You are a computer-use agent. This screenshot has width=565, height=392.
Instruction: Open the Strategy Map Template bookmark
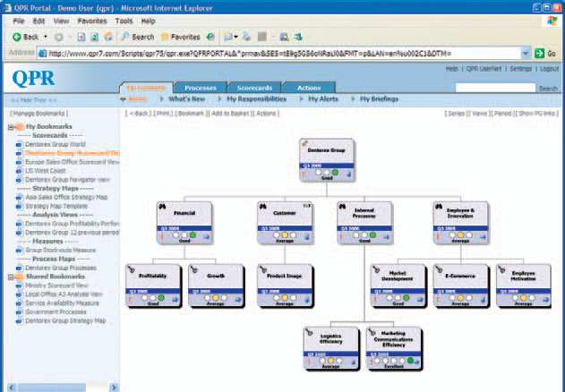pos(56,207)
